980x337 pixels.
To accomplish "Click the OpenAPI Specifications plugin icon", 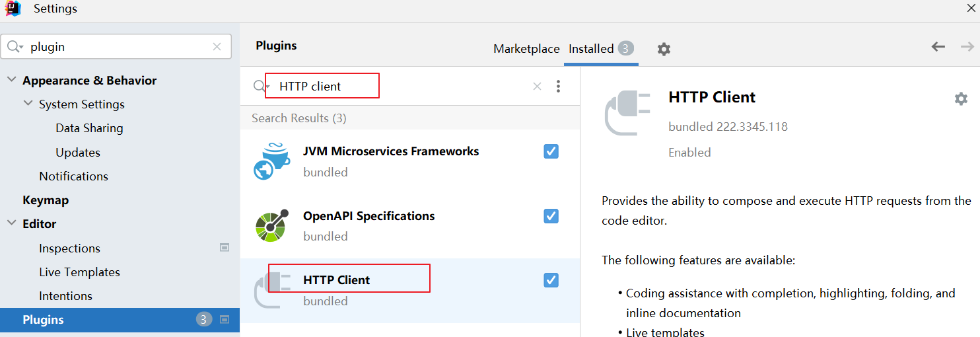I will (x=272, y=226).
